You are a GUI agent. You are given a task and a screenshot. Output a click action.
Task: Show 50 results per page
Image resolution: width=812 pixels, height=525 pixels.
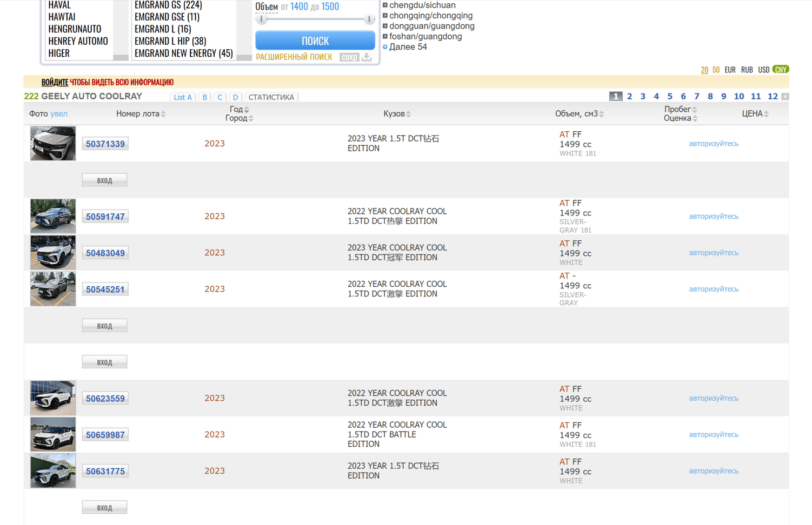coord(716,70)
